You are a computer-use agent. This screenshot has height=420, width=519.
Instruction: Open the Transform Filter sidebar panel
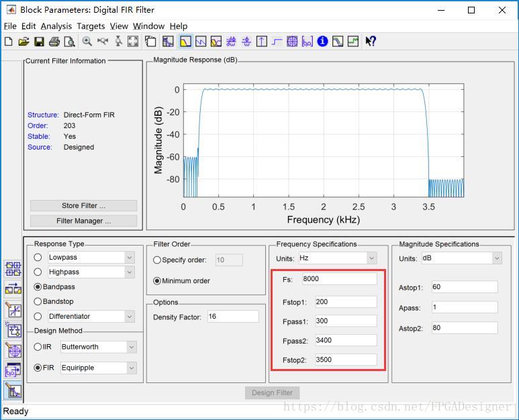13,289
